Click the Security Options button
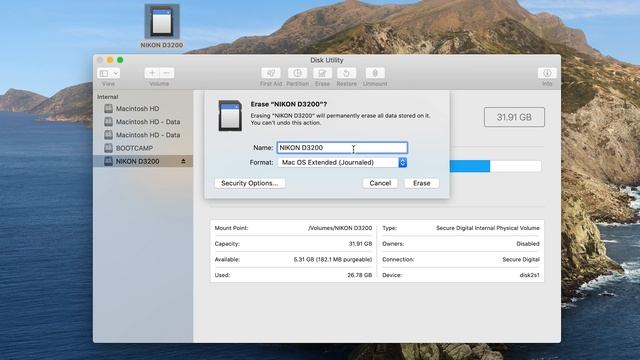The width and height of the screenshot is (640, 360). tap(250, 183)
